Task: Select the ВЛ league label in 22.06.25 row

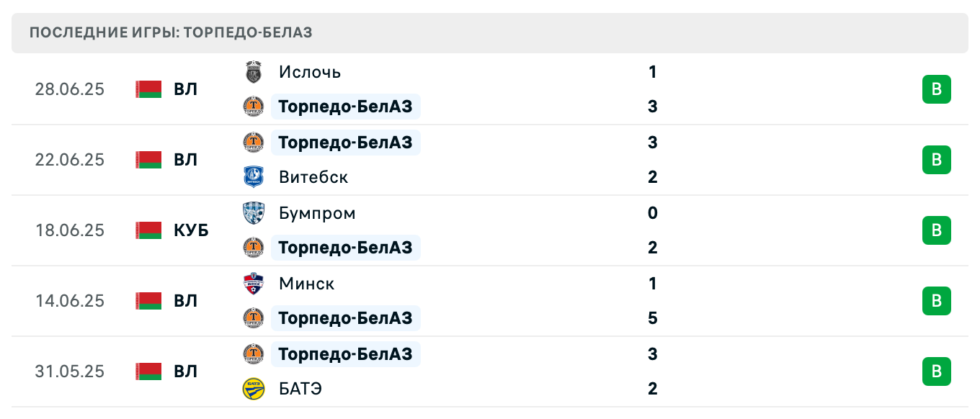Action: pos(184,160)
